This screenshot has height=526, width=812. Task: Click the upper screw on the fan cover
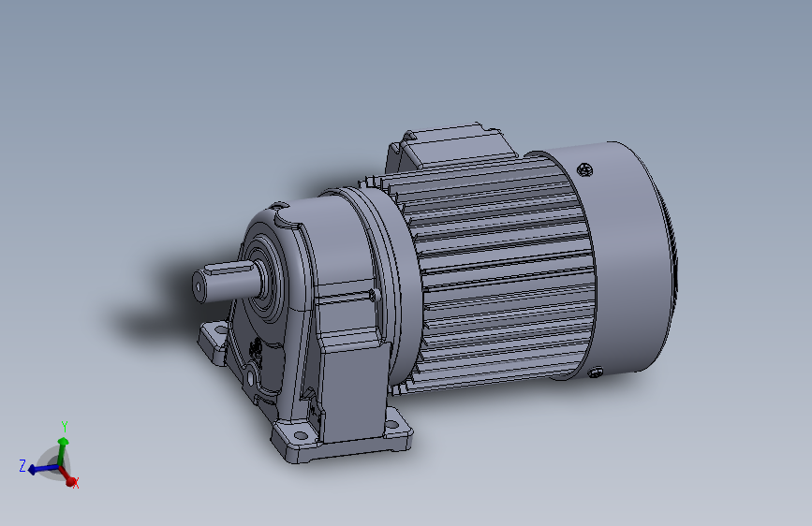click(585, 169)
